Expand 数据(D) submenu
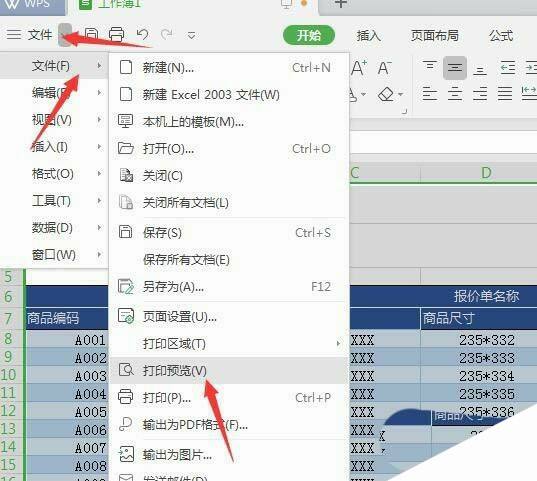 54,227
